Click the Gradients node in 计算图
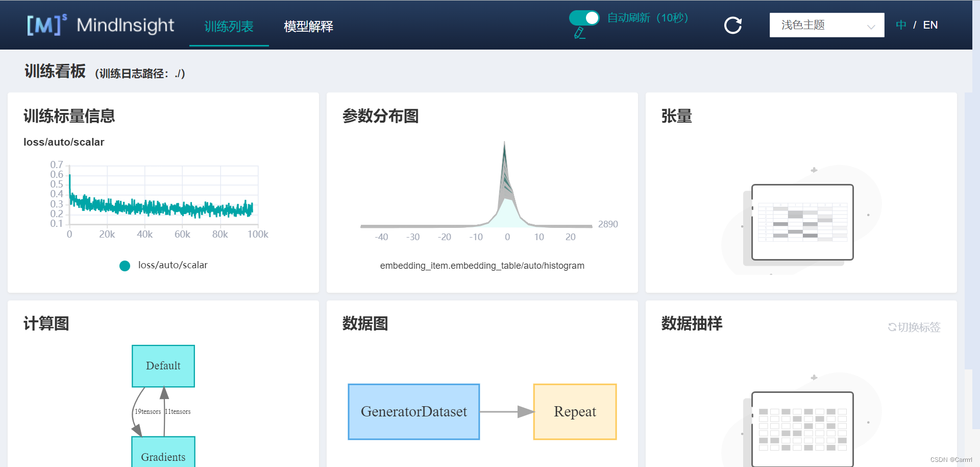 coord(163,452)
